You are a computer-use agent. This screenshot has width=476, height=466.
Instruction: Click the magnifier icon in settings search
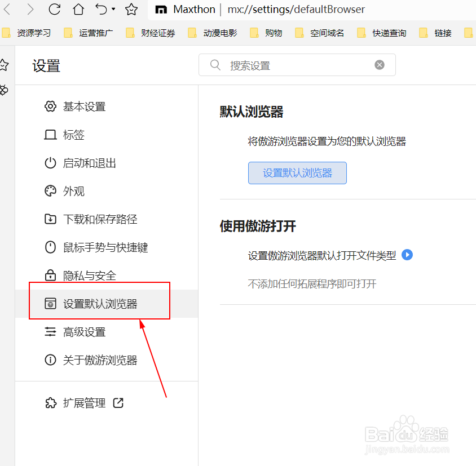pyautogui.click(x=215, y=65)
